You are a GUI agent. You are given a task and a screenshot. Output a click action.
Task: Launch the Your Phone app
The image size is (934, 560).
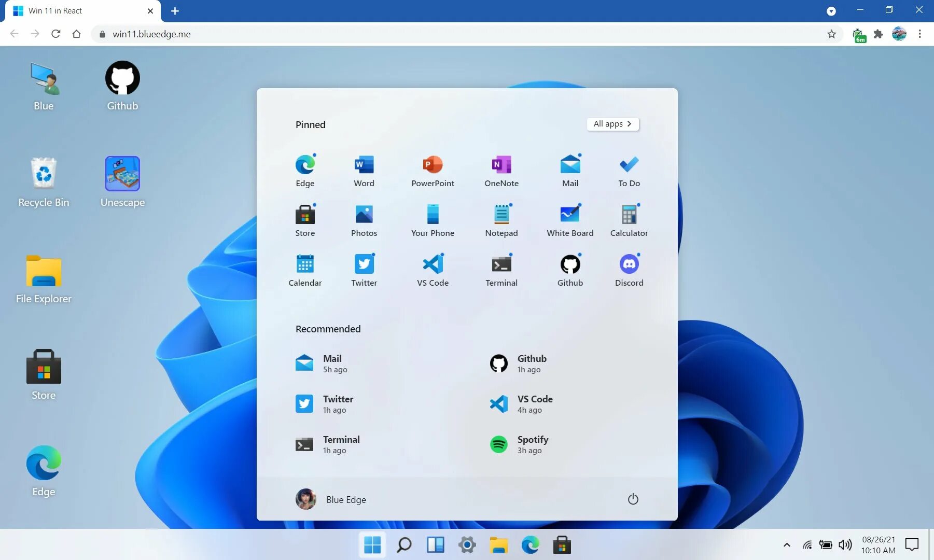433,221
